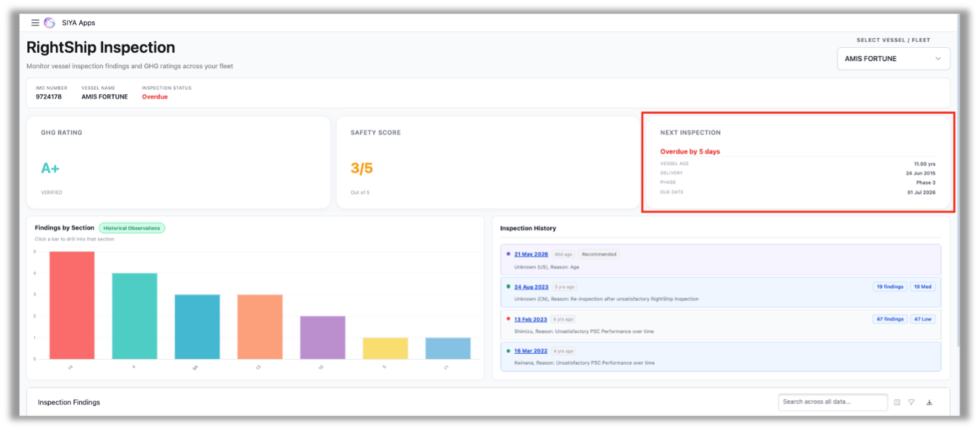Screen dimensions: 980x430
Task: Click the Phase 3 value
Action: (926, 183)
